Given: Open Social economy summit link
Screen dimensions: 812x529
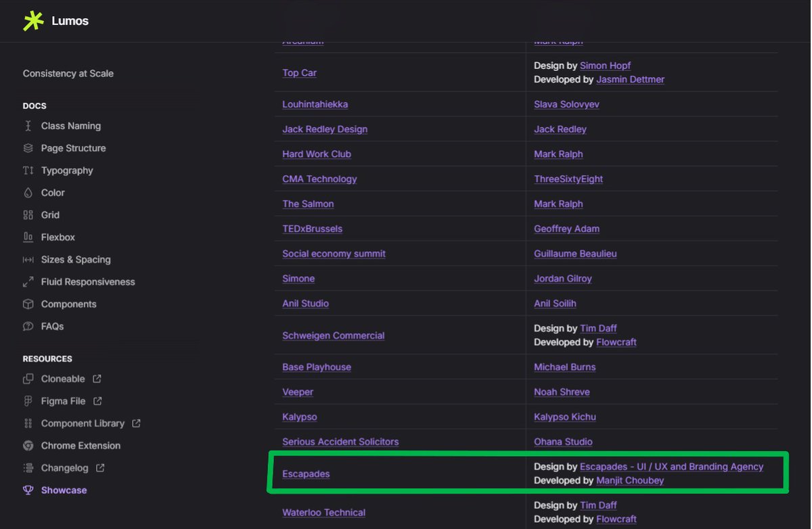Looking at the screenshot, I should [334, 254].
